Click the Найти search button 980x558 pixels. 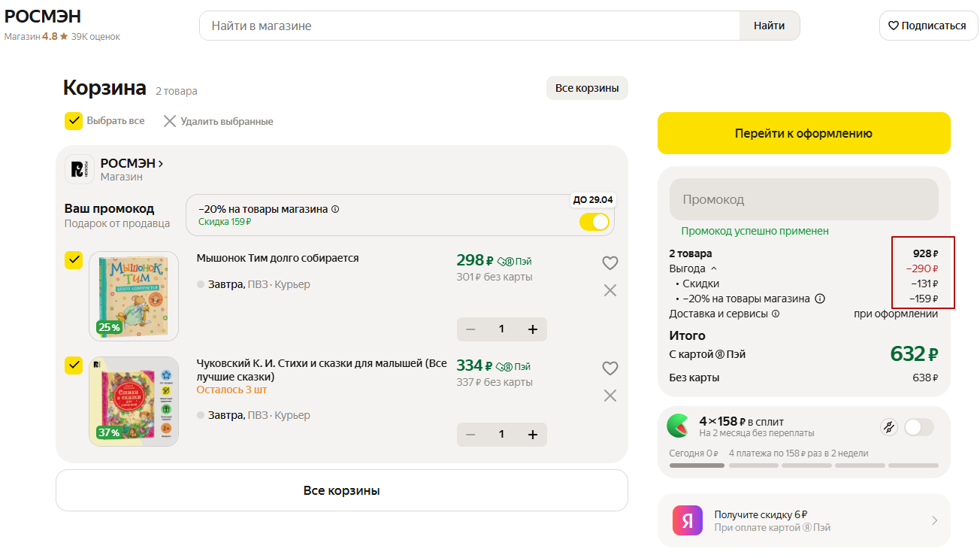click(770, 26)
